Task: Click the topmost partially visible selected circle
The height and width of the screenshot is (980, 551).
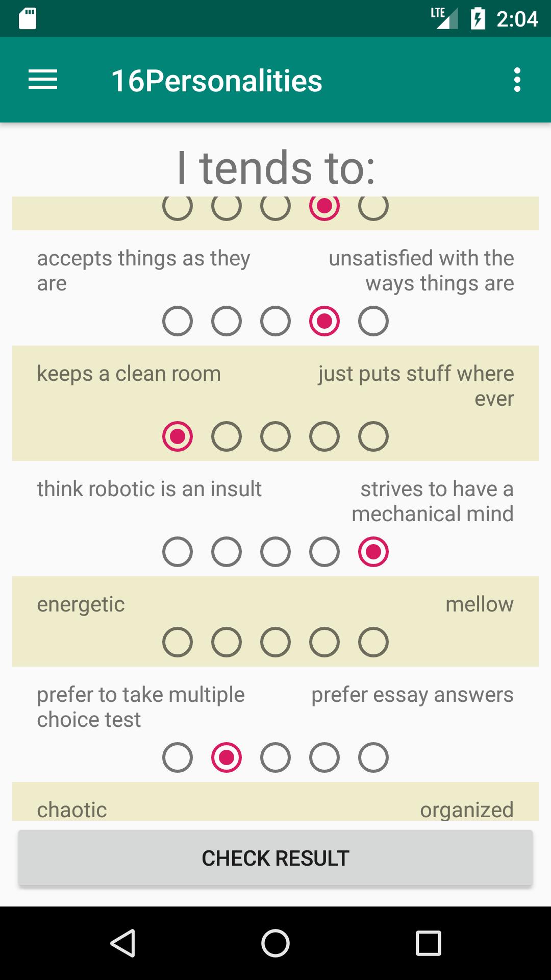Action: [324, 207]
